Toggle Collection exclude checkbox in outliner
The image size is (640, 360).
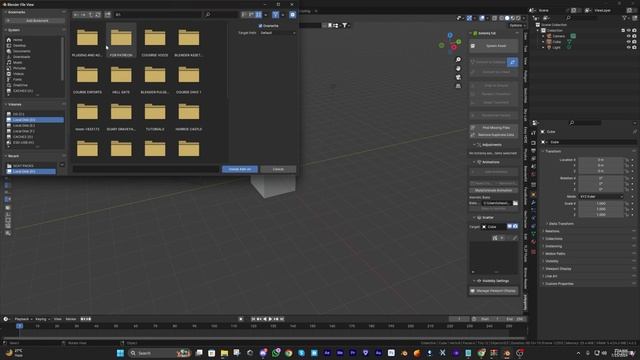pyautogui.click(x=623, y=30)
